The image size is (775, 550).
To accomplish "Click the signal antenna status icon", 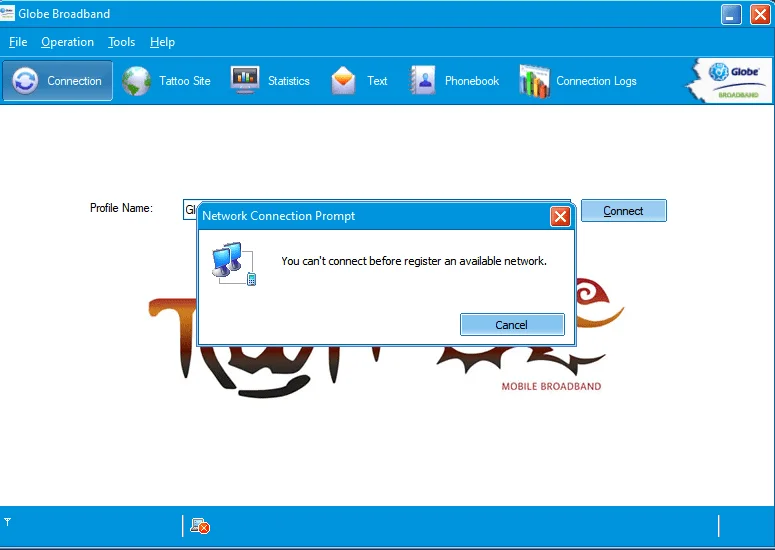I will (7, 522).
